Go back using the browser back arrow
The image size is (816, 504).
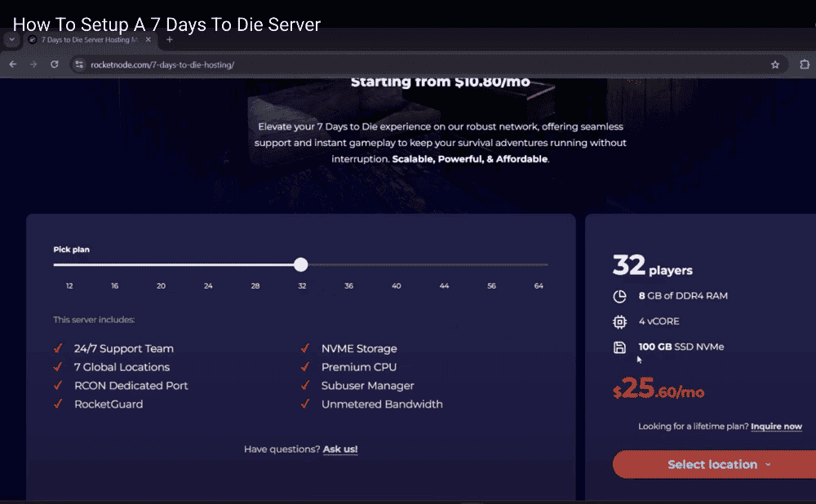point(13,64)
